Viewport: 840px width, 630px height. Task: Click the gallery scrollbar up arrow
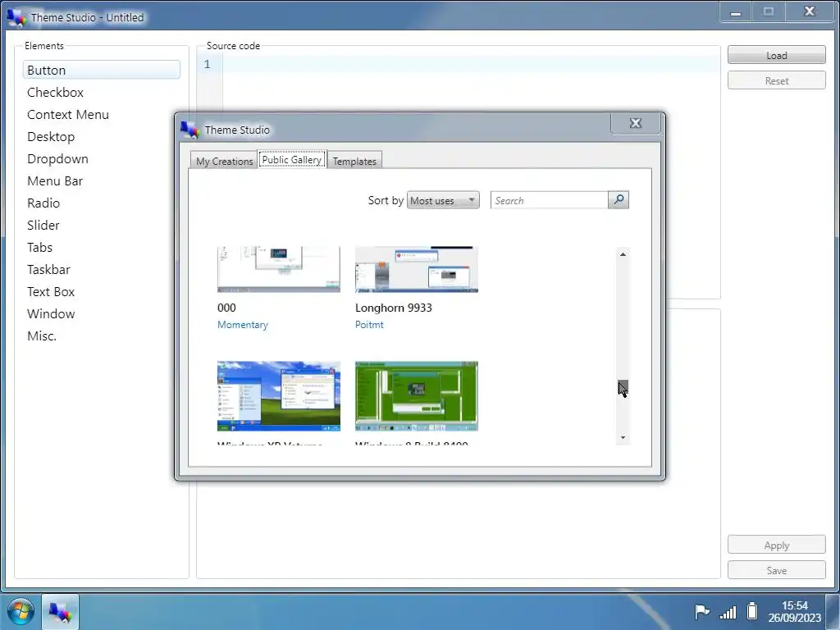(x=623, y=254)
